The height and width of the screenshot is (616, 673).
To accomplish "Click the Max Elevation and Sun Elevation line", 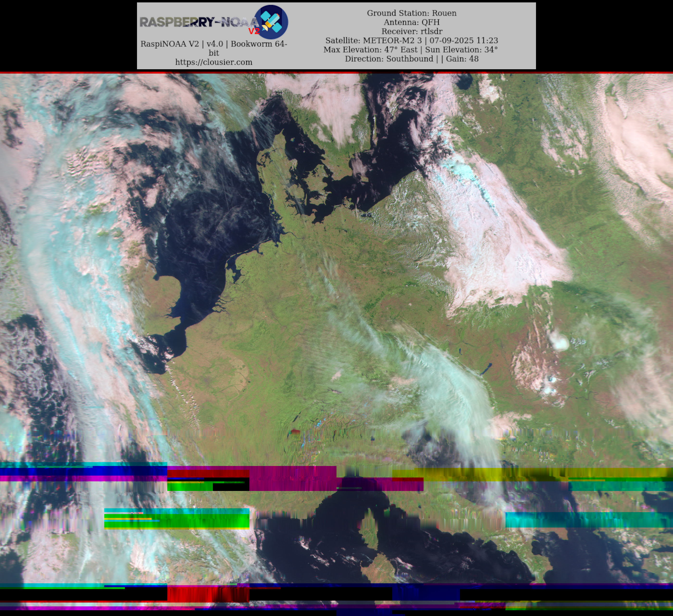I will [410, 50].
